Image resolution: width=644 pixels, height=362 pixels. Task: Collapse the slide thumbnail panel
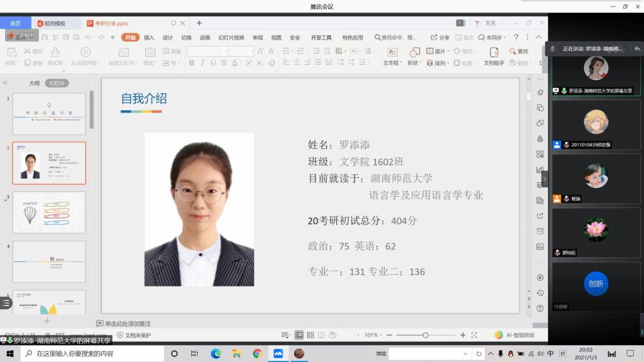[5, 83]
